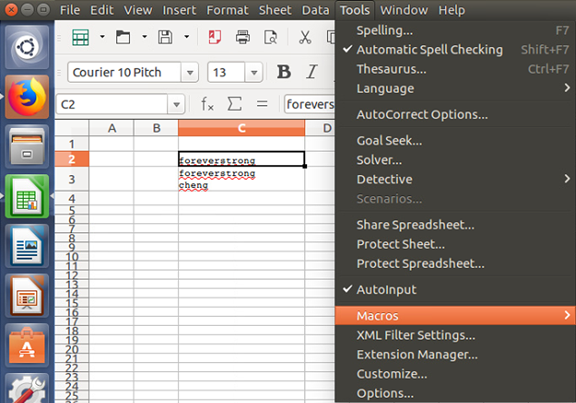Select row 3 header

click(x=72, y=179)
